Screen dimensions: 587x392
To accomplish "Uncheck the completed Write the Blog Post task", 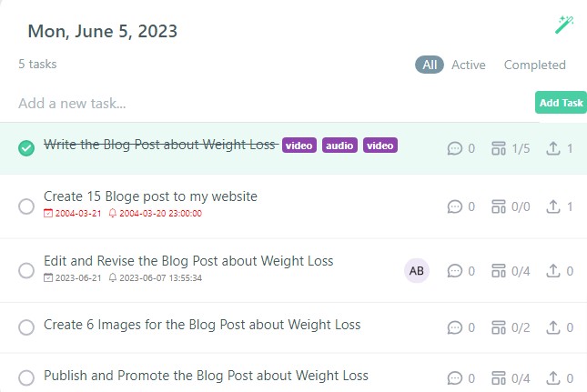I will 26,148.
